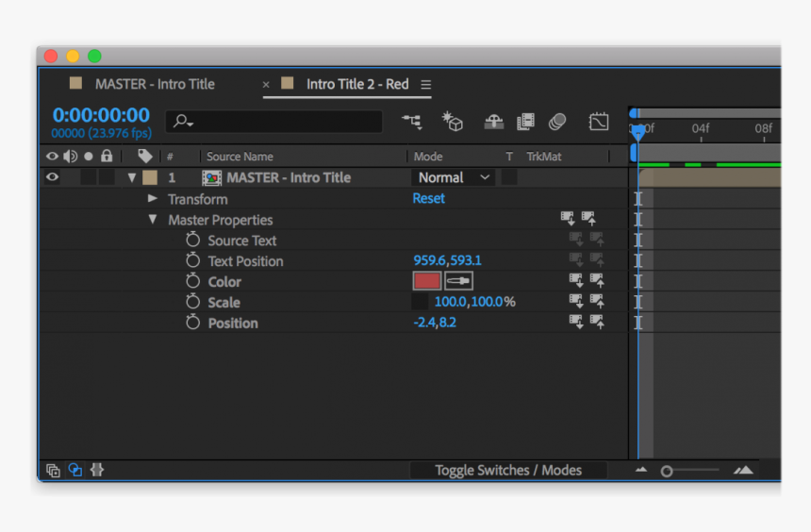
Task: Pick Color with the eyedropper
Action: point(458,281)
